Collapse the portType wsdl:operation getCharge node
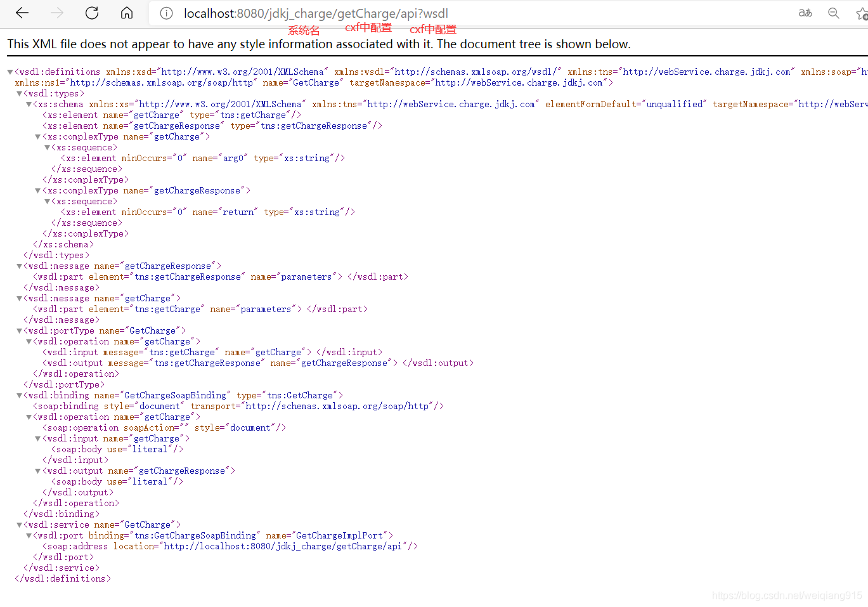The width and height of the screenshot is (868, 607). coord(29,342)
